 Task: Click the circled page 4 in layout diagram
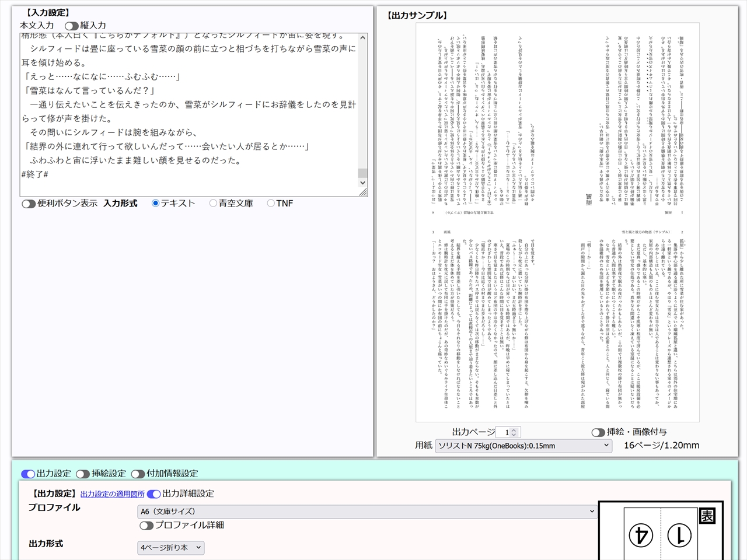(x=641, y=534)
